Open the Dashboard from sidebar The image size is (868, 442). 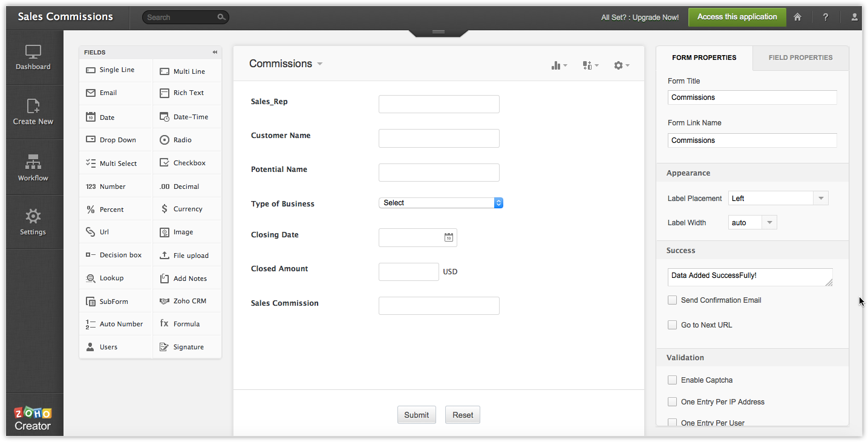coord(33,58)
